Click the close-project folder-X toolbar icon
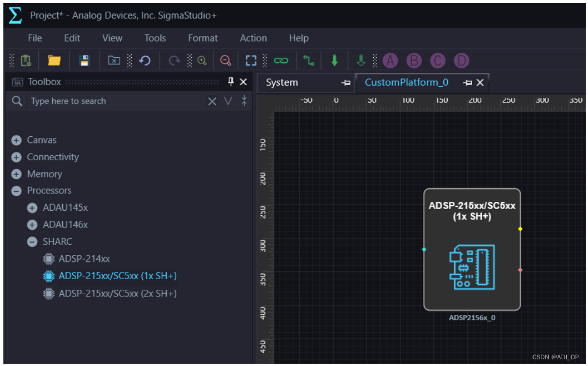The height and width of the screenshot is (366, 588). [x=114, y=61]
